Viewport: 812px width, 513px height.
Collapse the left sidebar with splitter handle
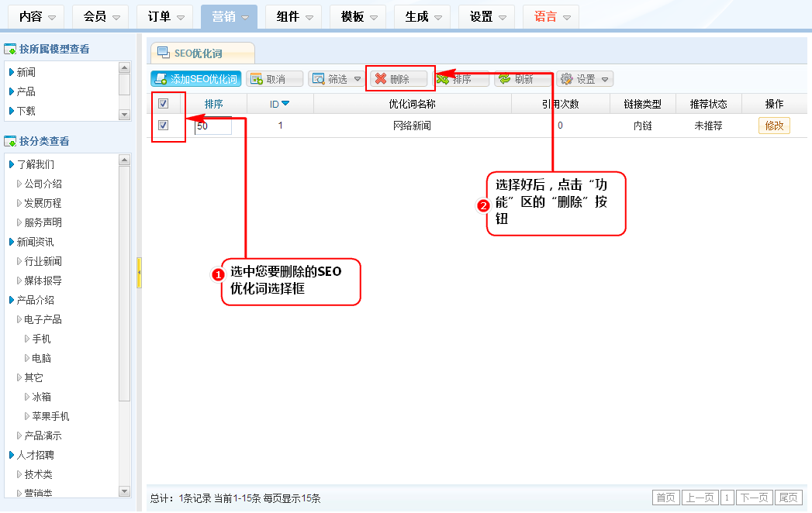pyautogui.click(x=139, y=273)
